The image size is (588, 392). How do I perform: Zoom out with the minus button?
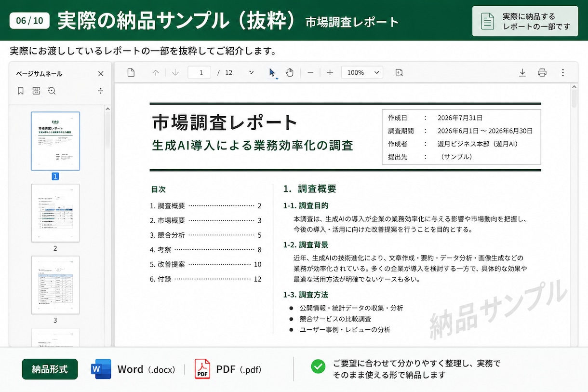point(310,72)
